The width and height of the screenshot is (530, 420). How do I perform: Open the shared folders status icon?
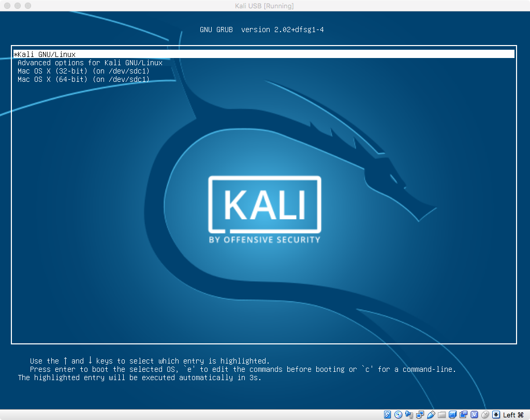442,415
